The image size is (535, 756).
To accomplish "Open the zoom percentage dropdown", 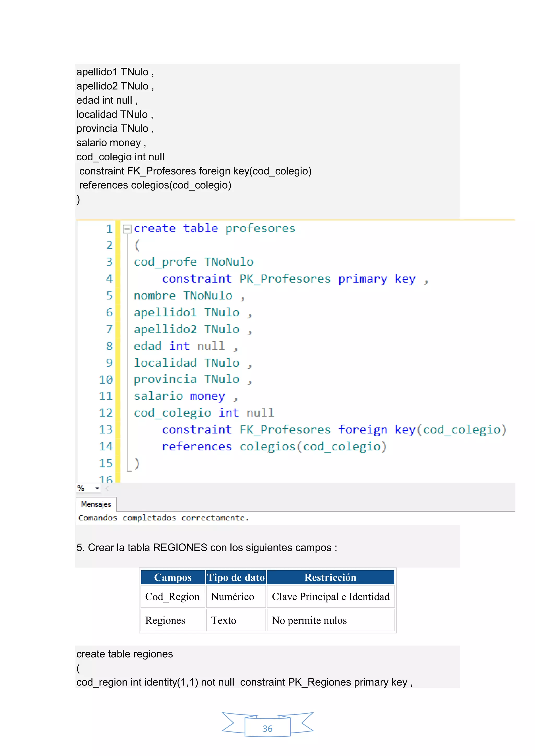I will click(x=97, y=488).
